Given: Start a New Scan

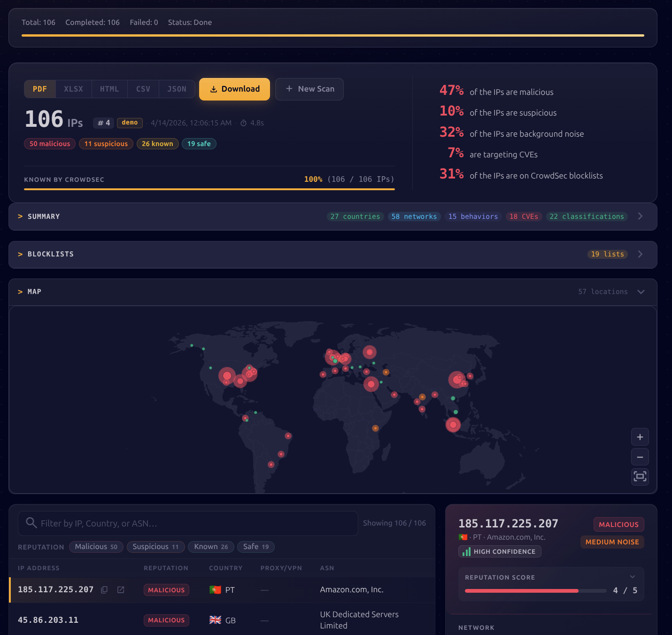Looking at the screenshot, I should tap(309, 89).
